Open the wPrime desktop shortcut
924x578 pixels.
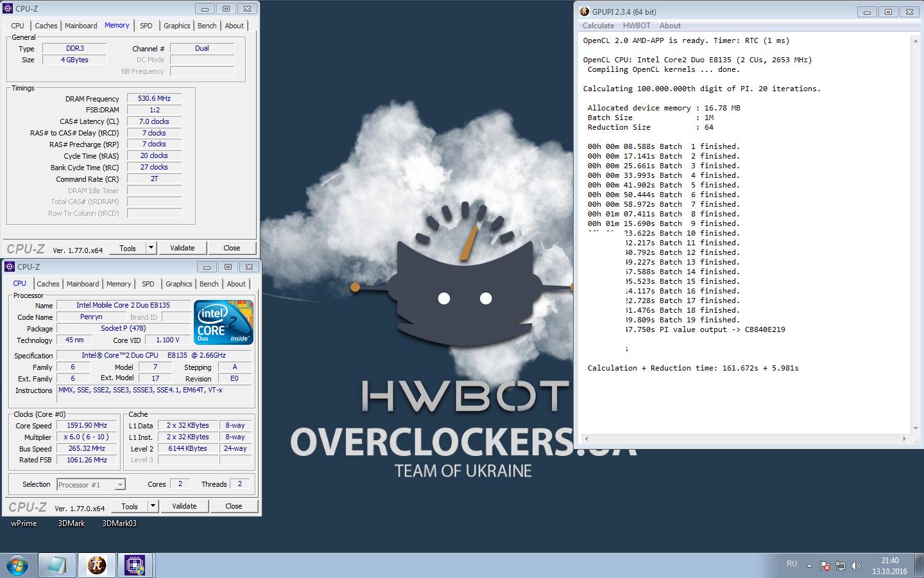(24, 523)
